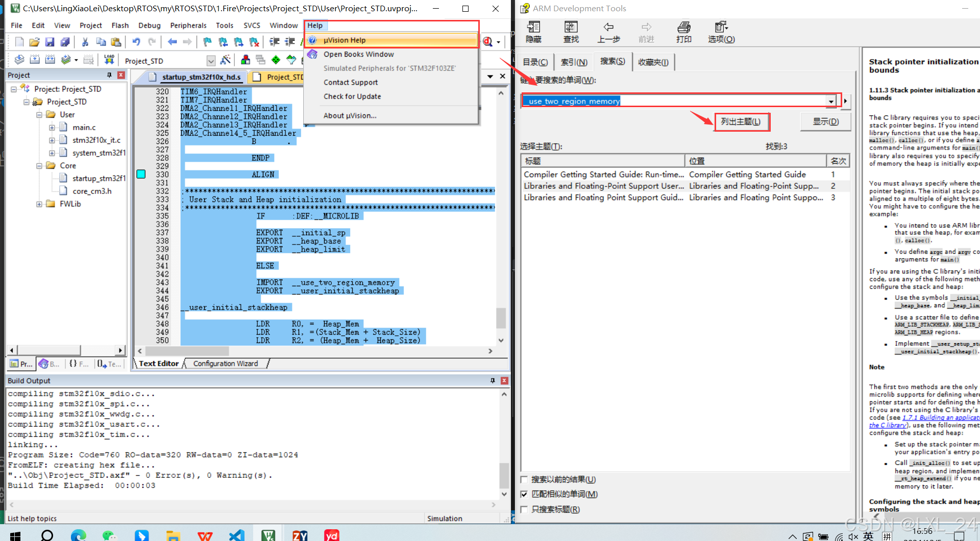Click the Batch Build icon
The width and height of the screenshot is (980, 541).
coord(66,60)
